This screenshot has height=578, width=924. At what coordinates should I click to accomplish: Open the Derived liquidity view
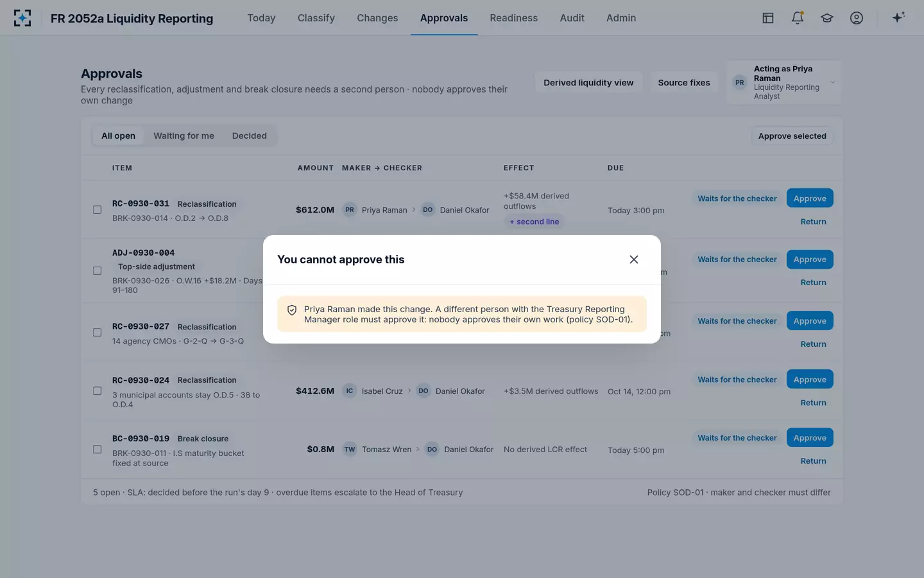click(588, 83)
